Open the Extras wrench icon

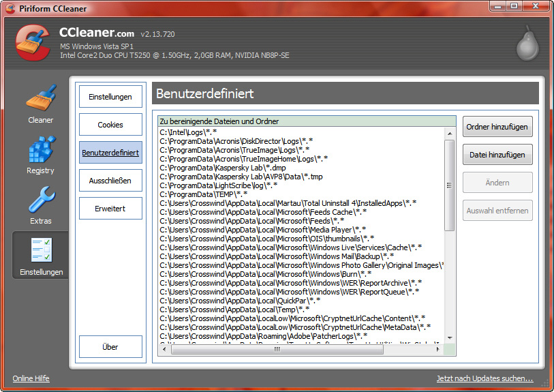click(40, 200)
